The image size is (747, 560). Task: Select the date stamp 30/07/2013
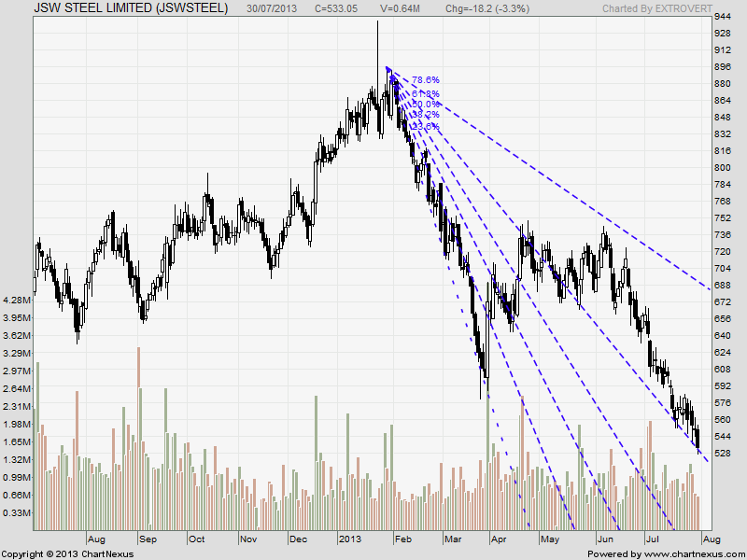[269, 8]
